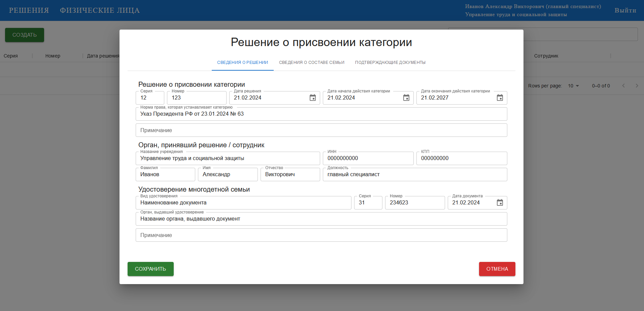Click Орган, выдавший удостоверение field
Image resolution: width=644 pixels, height=311 pixels.
[x=321, y=219]
